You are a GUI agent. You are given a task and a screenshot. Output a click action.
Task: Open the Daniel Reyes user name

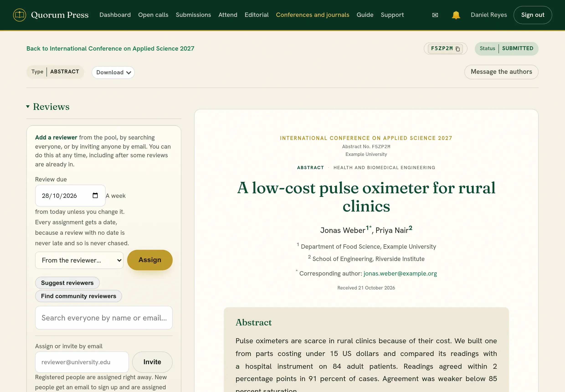pyautogui.click(x=489, y=15)
